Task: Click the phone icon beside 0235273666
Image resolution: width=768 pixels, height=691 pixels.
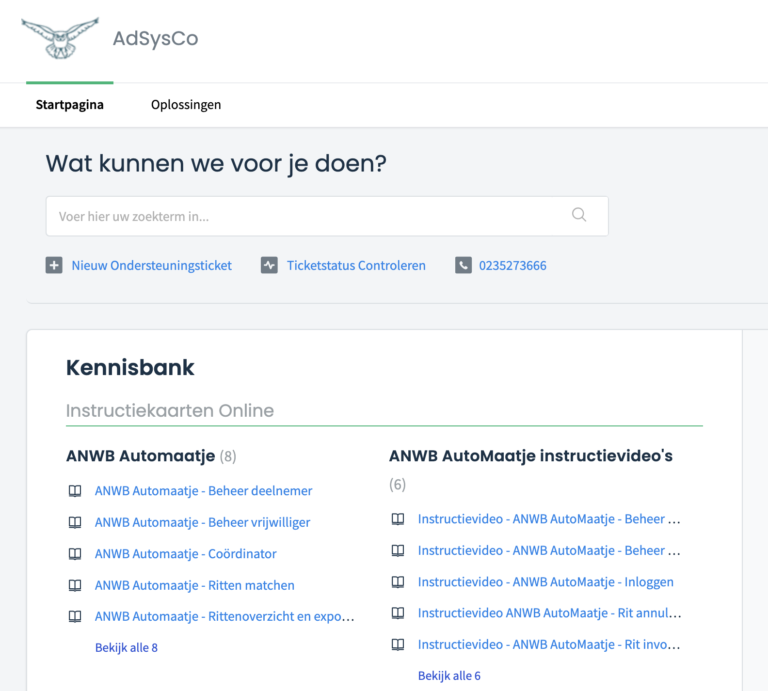Action: click(x=463, y=265)
